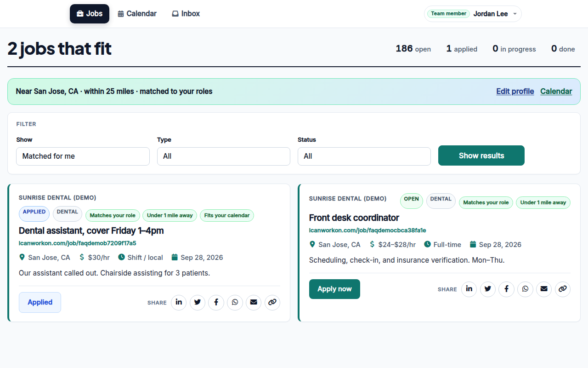Go to the Jobs tab
Viewport: 588px width, 368px height.
click(x=90, y=14)
